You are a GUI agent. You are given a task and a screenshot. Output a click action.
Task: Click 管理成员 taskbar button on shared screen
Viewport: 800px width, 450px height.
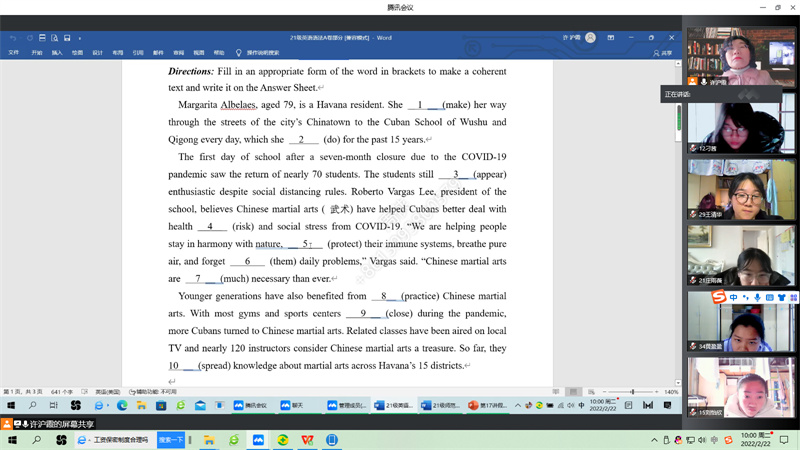coord(346,405)
